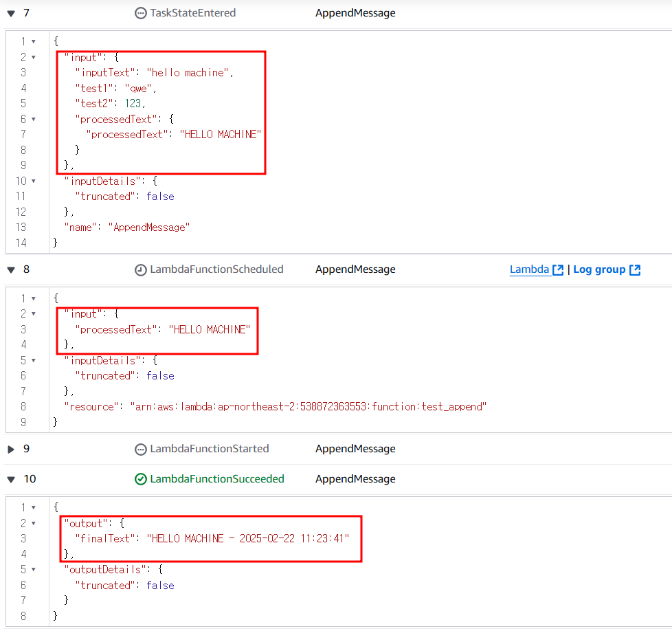Click the Log group external link icon
Viewport: 672px width, 631px height.
[x=635, y=269]
